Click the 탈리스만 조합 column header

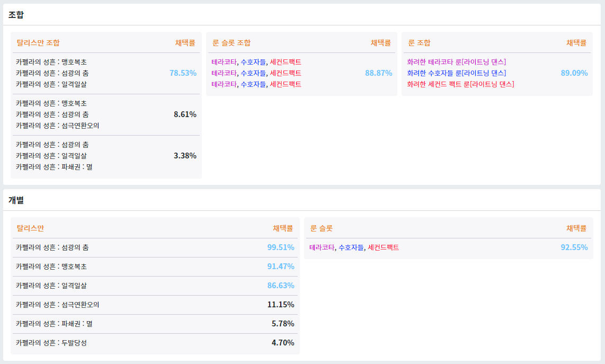(x=38, y=43)
